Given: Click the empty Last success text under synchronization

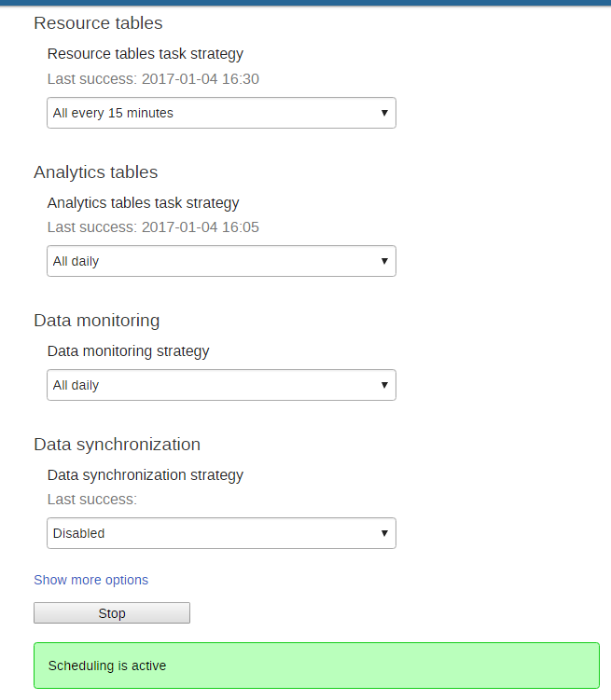Looking at the screenshot, I should (x=91, y=500).
